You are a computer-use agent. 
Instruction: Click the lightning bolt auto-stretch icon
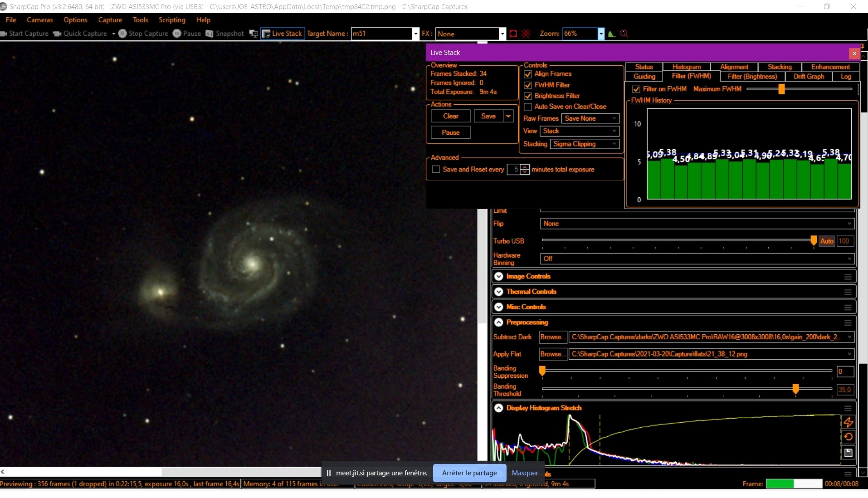tap(848, 422)
